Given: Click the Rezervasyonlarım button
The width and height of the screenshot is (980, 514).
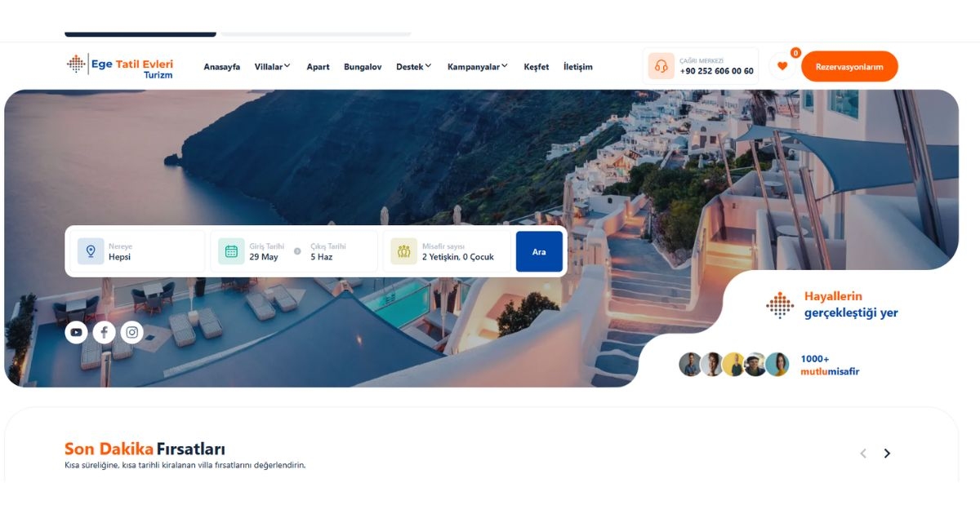Looking at the screenshot, I should pos(849,67).
